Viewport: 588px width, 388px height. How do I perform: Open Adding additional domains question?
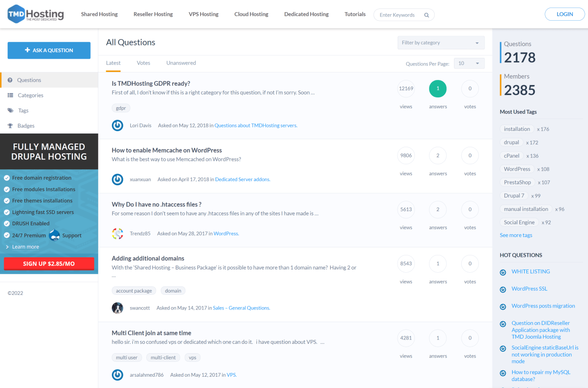coord(148,258)
